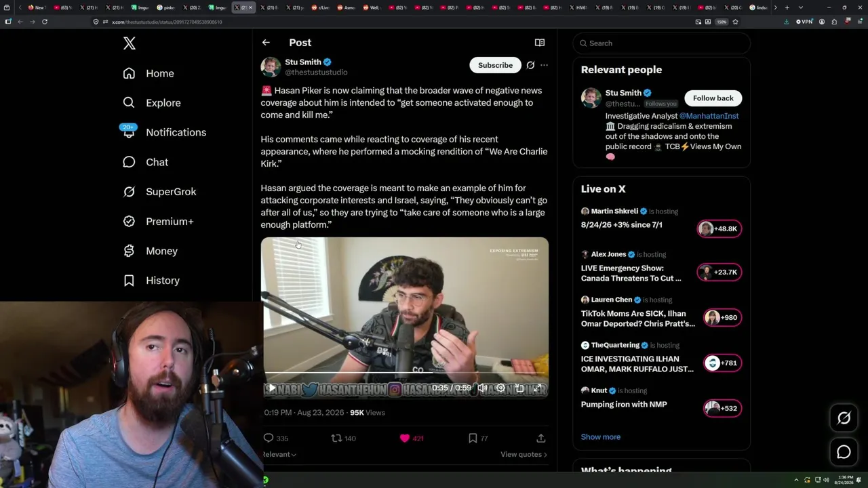
Task: Open Windows notification center bell
Action: pyautogui.click(x=859, y=481)
